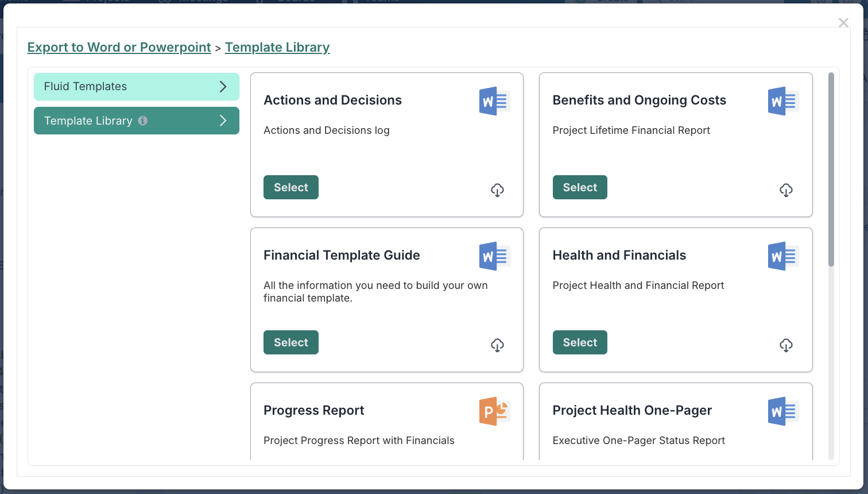Download the Actions and Decisions template

(x=497, y=190)
